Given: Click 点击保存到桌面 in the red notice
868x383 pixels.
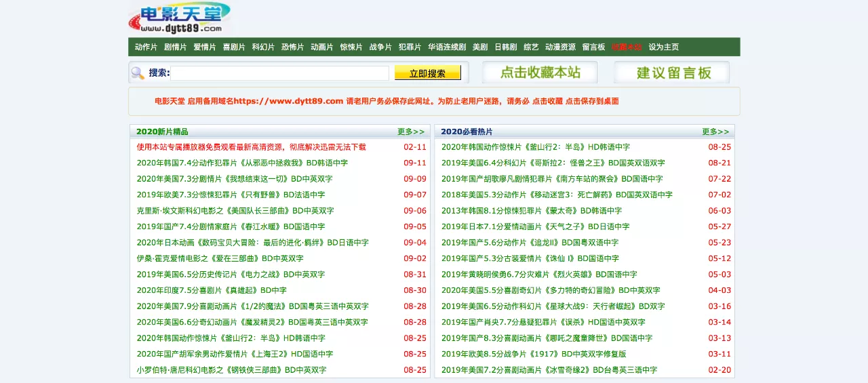Looking at the screenshot, I should click(592, 101).
